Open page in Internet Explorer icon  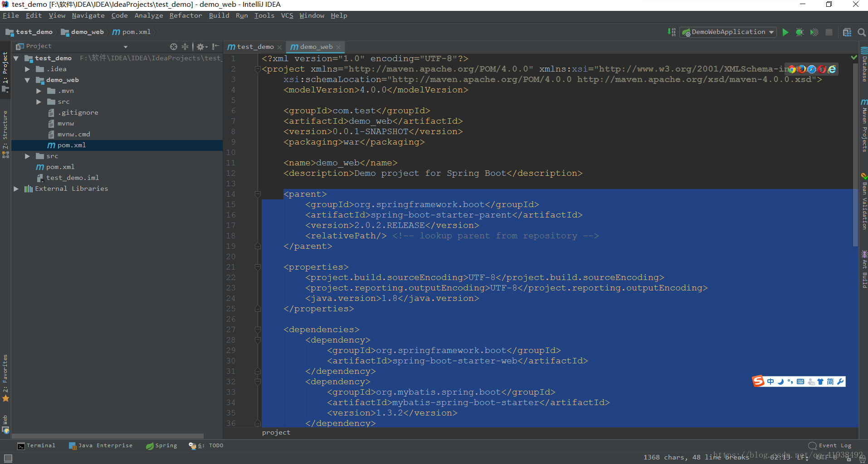[x=832, y=69]
